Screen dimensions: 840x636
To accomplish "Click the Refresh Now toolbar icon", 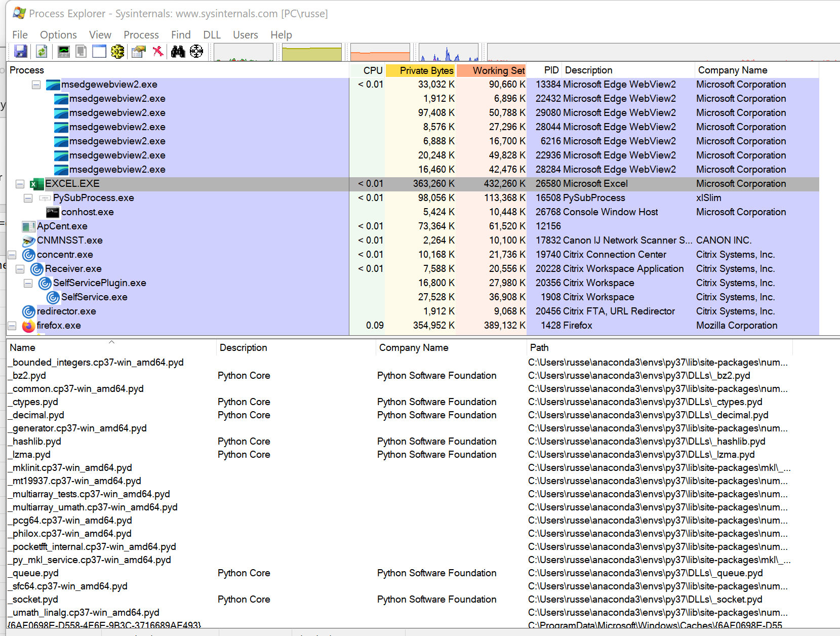I will coord(42,51).
